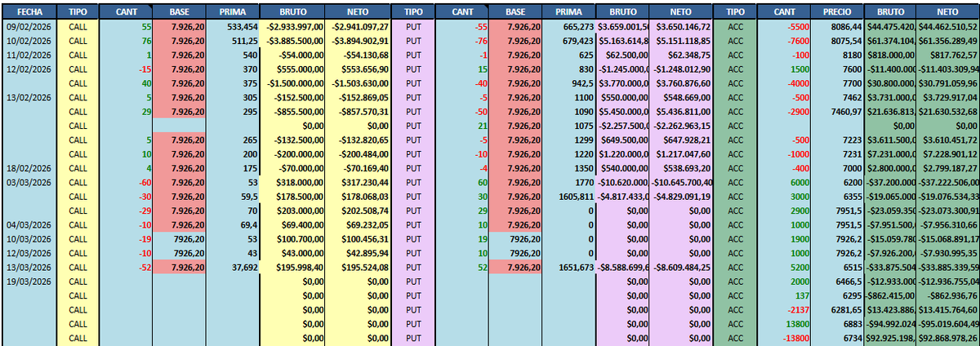The width and height of the screenshot is (980, 346).
Task: Click CALL quantity cell 55
Action: click(126, 27)
